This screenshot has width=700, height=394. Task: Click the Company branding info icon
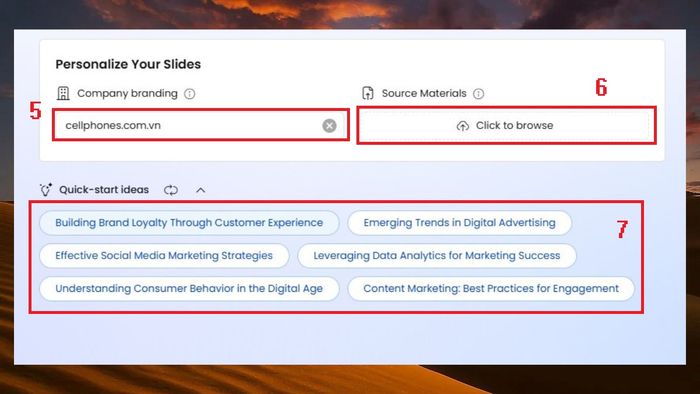point(190,94)
